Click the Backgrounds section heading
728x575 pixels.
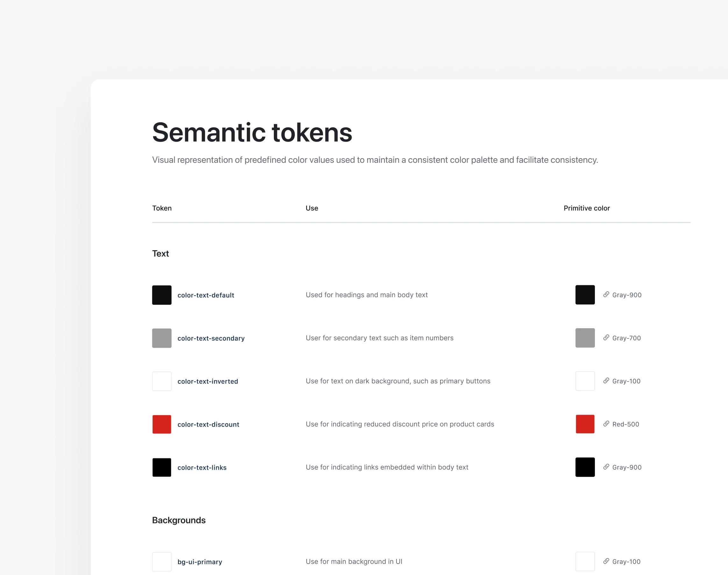[179, 520]
